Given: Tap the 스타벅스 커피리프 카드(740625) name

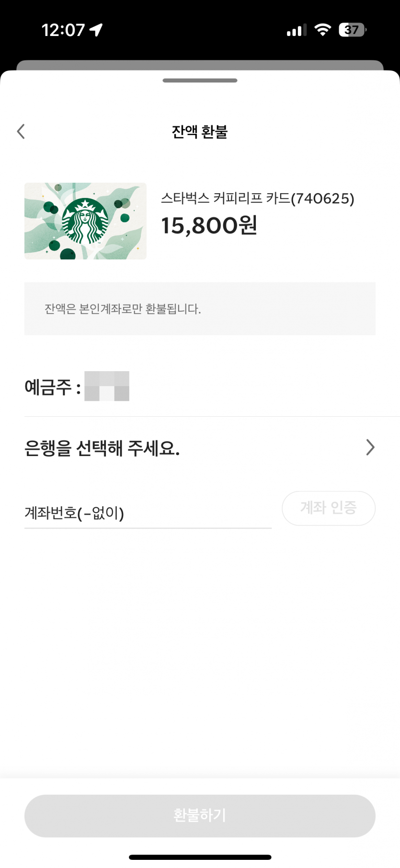Looking at the screenshot, I should [258, 198].
